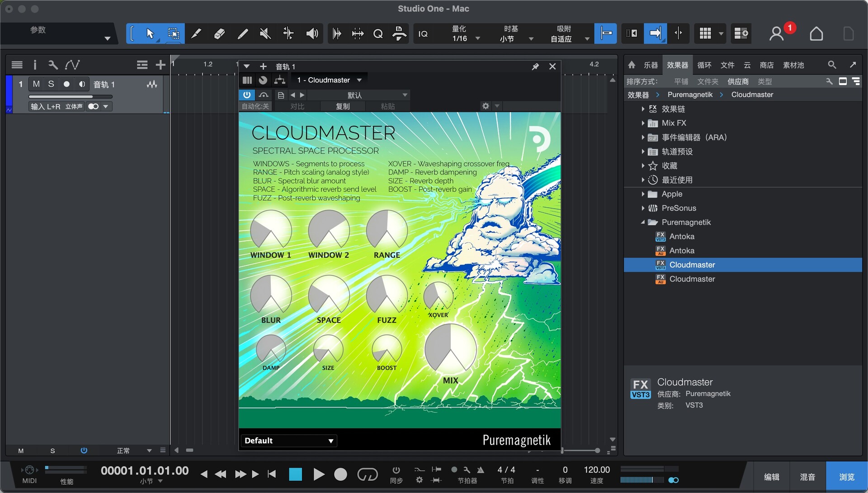Expand the 效果链 folder
The image size is (868, 493).
tap(643, 109)
